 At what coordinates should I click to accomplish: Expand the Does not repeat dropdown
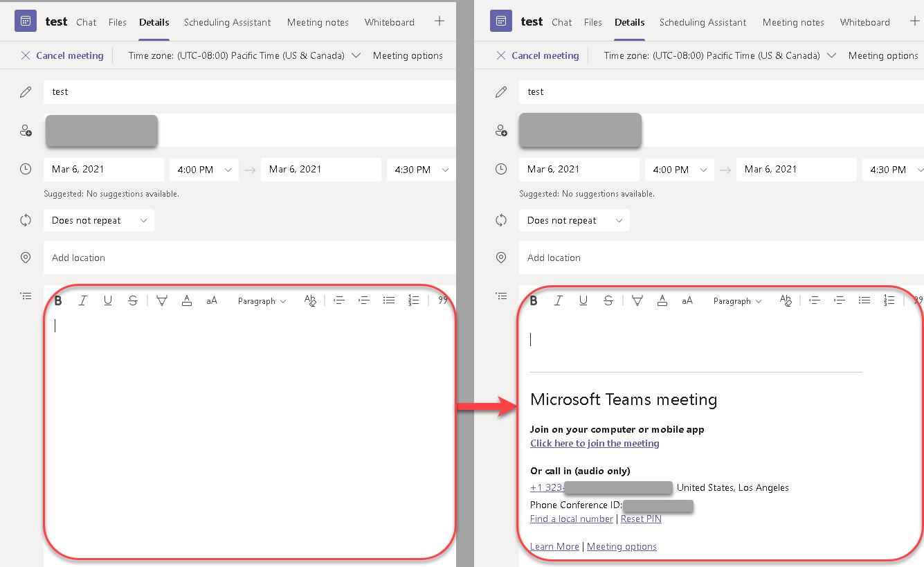(x=99, y=220)
